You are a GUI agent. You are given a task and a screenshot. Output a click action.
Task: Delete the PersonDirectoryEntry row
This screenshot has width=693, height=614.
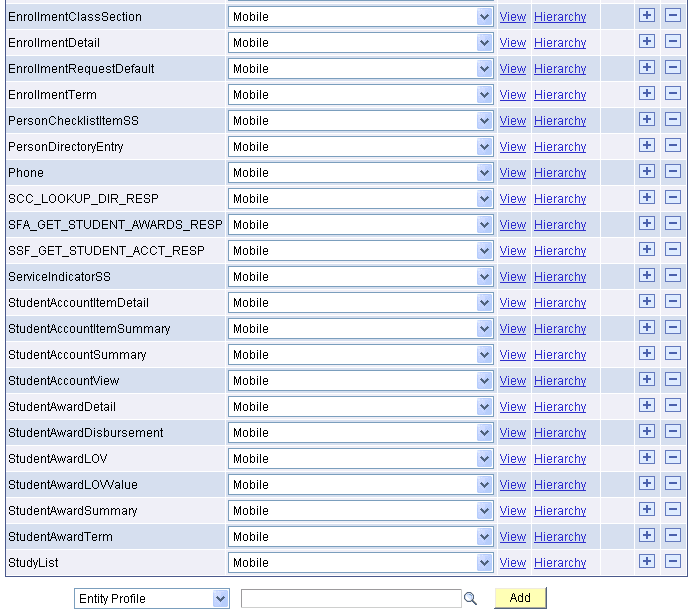[x=673, y=145]
